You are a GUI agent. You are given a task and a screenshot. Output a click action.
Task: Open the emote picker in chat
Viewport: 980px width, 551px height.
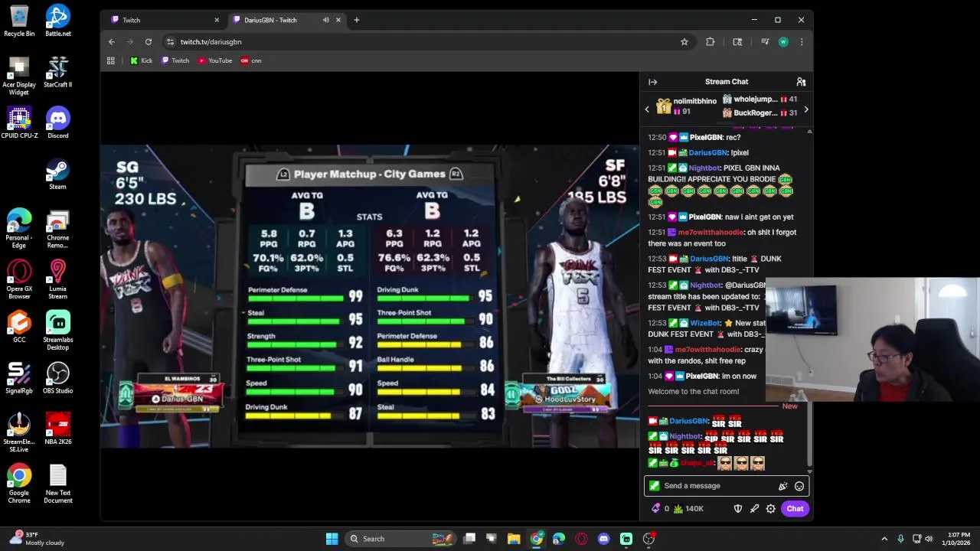(x=799, y=486)
